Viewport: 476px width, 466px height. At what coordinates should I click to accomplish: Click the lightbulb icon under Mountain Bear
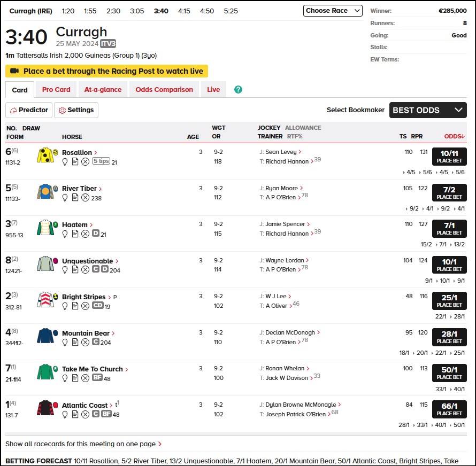(66, 342)
